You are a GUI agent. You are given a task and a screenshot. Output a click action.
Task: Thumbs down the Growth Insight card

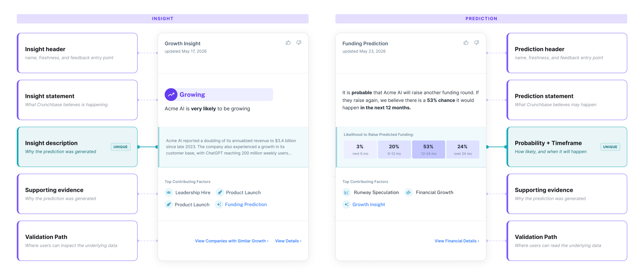(x=299, y=43)
